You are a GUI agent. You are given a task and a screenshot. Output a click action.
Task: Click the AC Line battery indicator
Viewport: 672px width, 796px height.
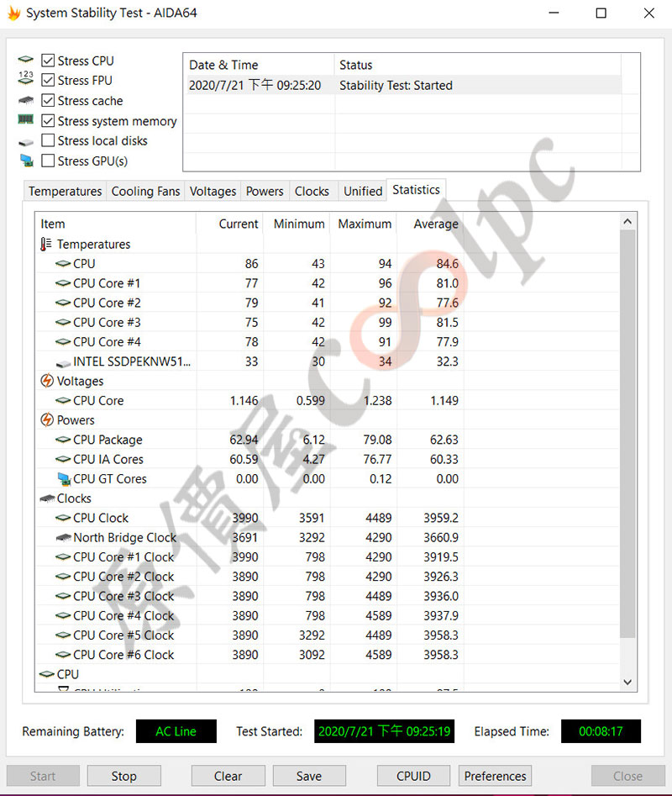[176, 731]
